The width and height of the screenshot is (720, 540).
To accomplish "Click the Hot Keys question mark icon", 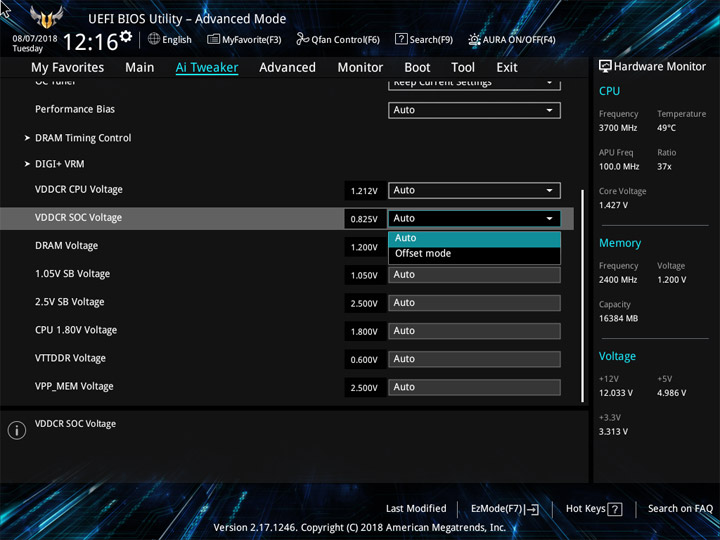I will click(x=615, y=509).
